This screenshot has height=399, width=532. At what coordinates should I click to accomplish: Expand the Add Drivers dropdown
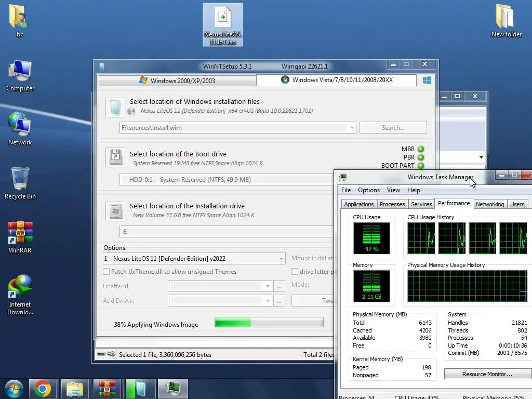click(x=268, y=301)
